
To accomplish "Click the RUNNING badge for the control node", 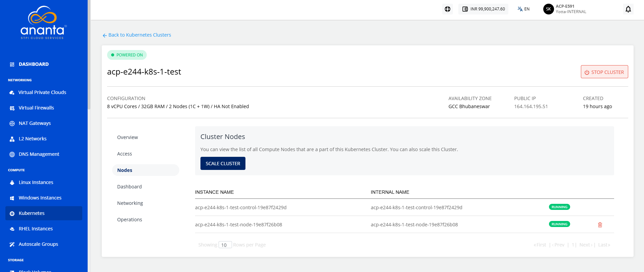I will pos(559,207).
